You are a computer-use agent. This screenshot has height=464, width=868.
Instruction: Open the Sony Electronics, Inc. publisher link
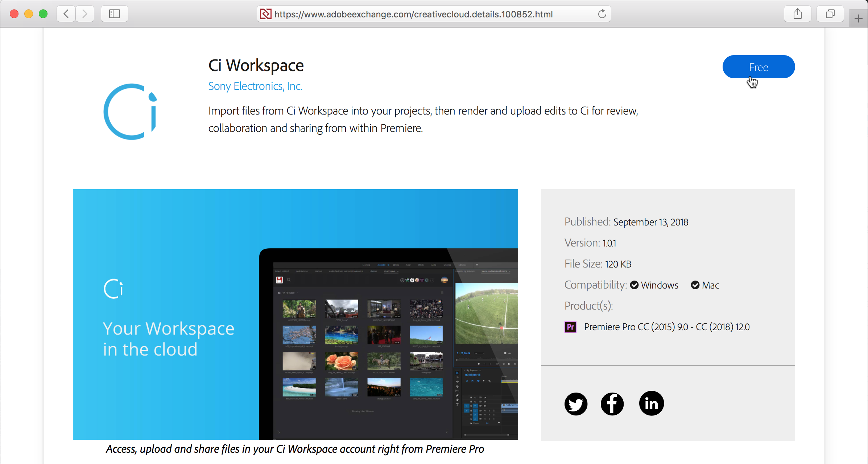255,86
